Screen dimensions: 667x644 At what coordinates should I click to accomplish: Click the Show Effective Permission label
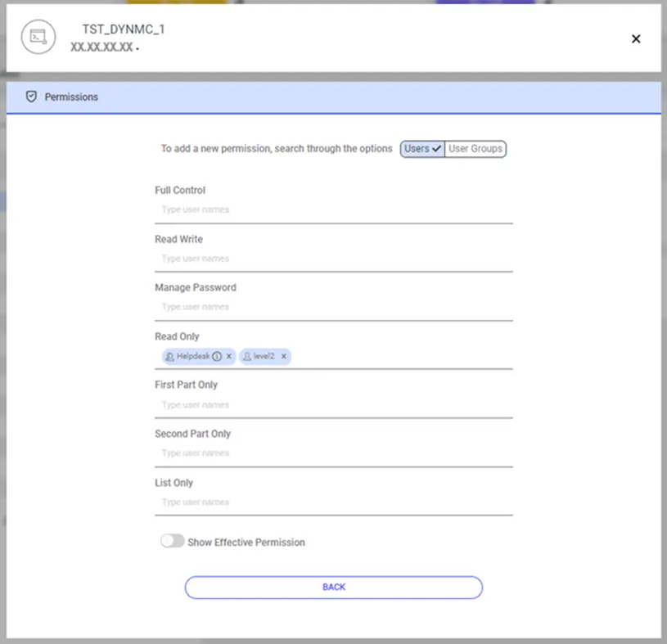246,543
